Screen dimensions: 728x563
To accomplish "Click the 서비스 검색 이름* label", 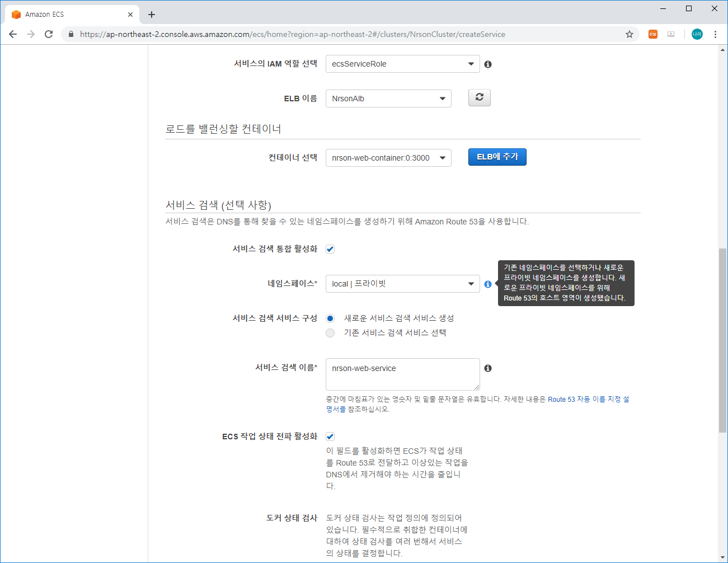I will click(x=286, y=368).
